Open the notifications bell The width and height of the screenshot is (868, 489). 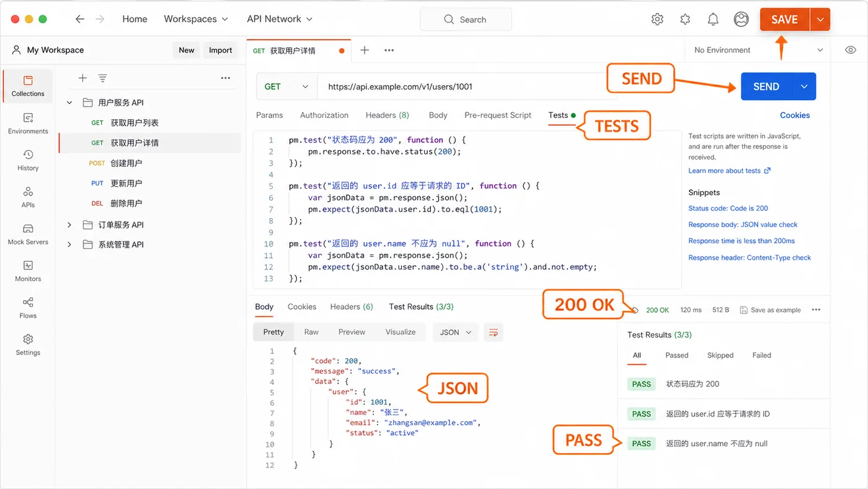713,19
